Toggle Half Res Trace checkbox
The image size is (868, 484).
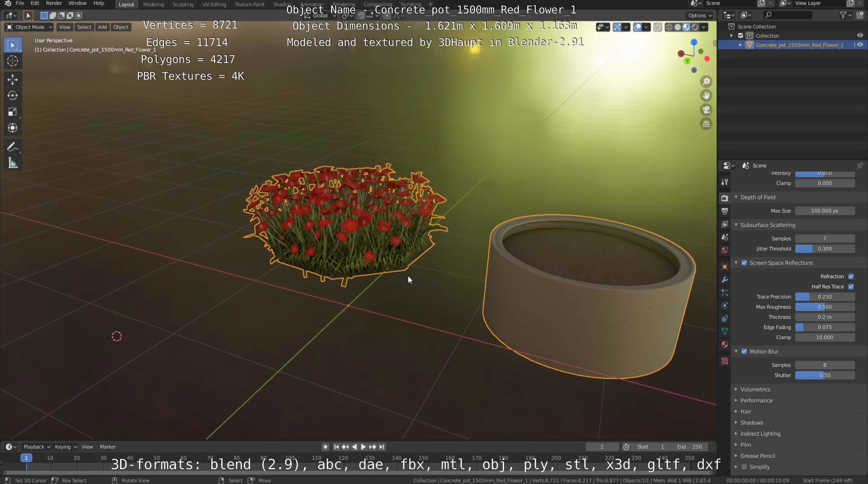click(851, 286)
